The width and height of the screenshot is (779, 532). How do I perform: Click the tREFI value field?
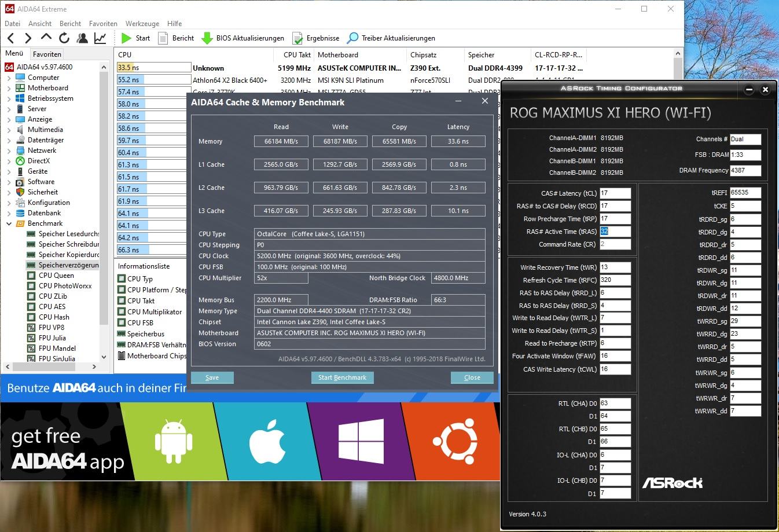745,193
